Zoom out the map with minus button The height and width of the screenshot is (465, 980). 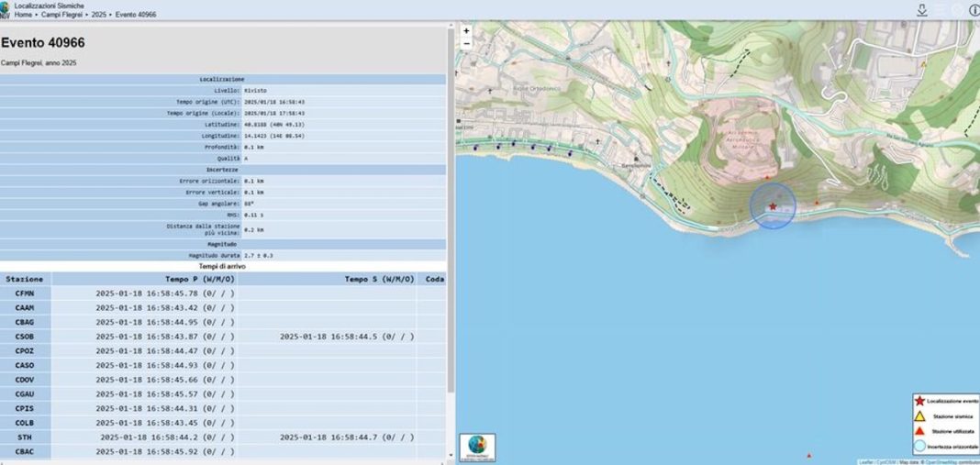(466, 43)
